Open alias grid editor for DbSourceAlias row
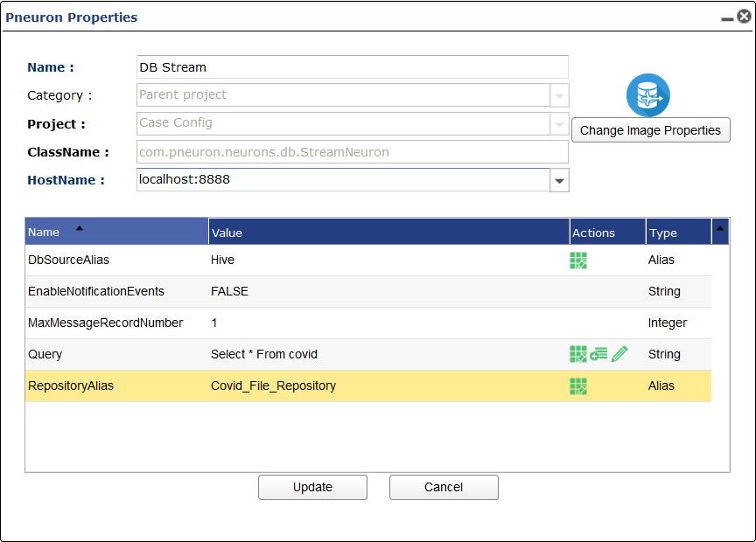This screenshot has width=756, height=542. click(x=578, y=261)
